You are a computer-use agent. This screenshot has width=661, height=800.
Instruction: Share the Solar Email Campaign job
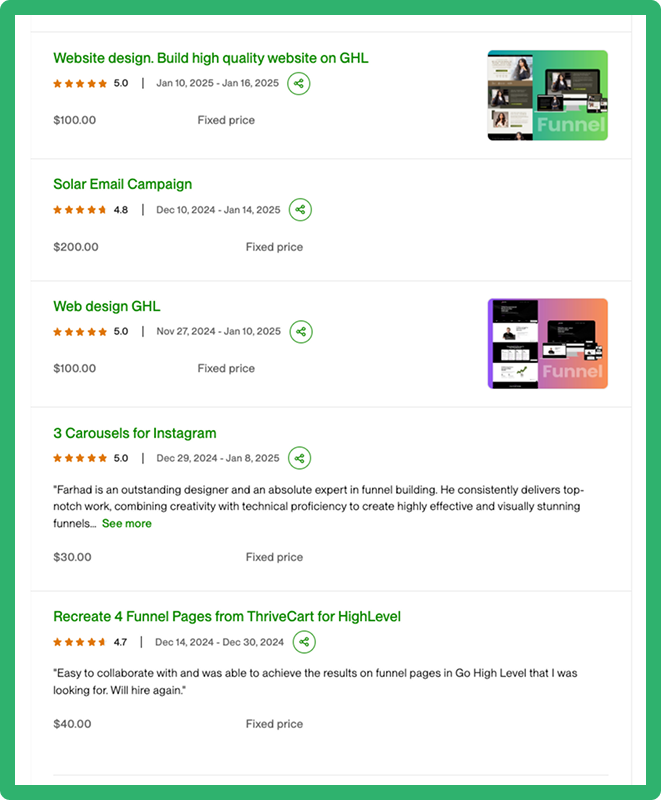tap(300, 210)
